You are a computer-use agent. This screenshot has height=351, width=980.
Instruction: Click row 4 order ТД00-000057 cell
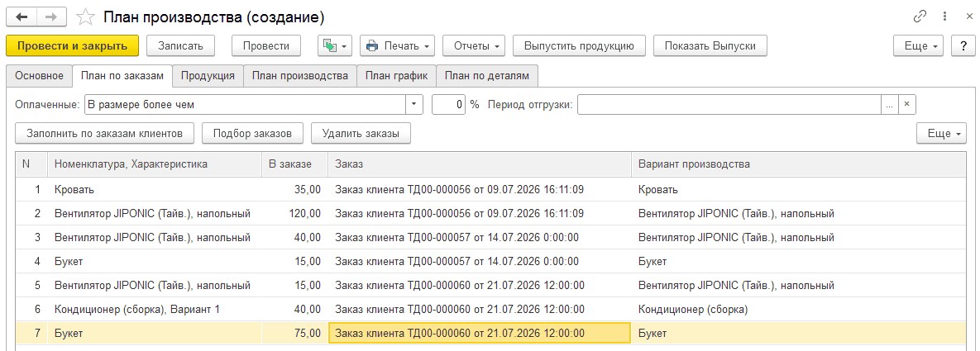480,261
